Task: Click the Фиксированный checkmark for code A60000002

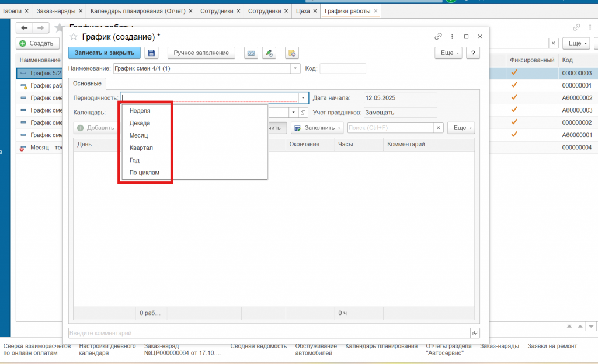Action: [514, 97]
